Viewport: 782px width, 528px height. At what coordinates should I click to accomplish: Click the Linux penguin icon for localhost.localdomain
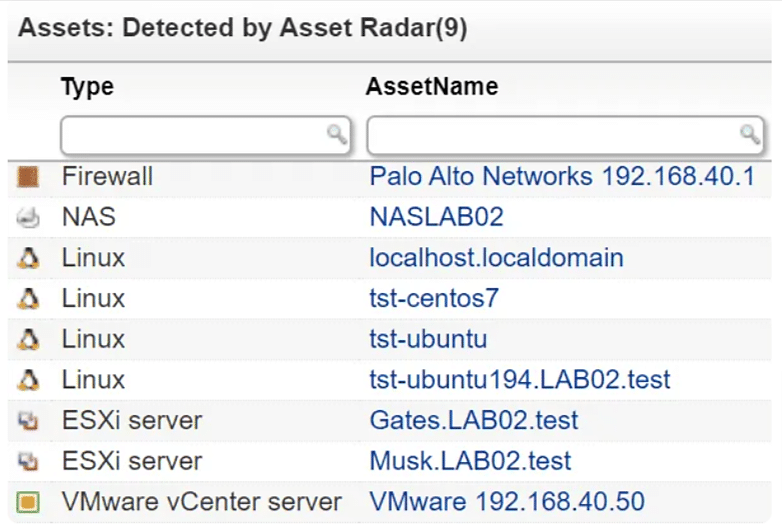coord(28,259)
